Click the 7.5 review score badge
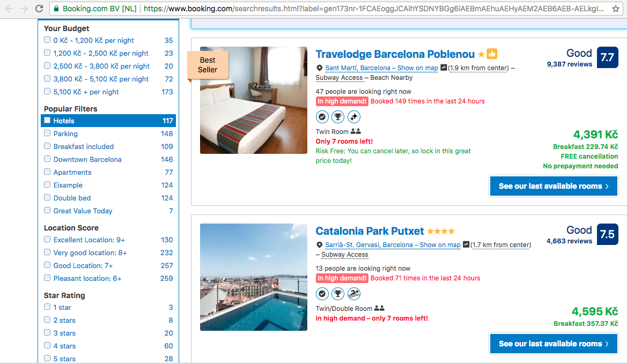 point(607,234)
